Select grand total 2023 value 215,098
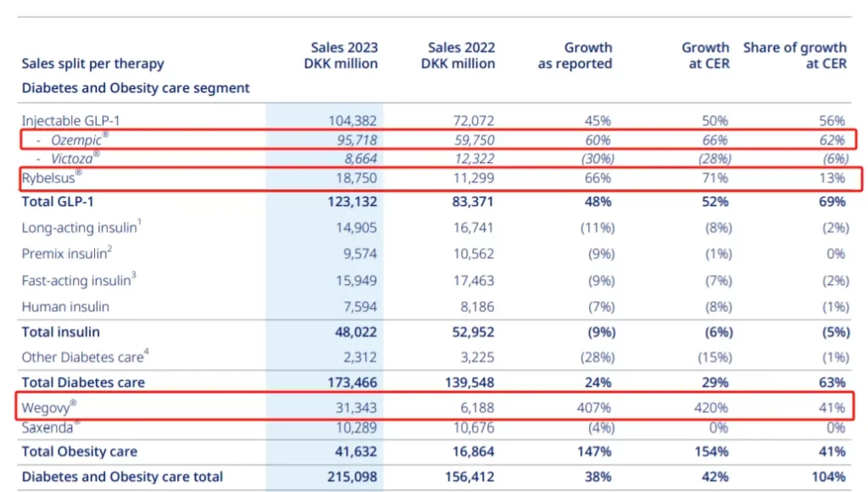868x492 pixels. 352,477
